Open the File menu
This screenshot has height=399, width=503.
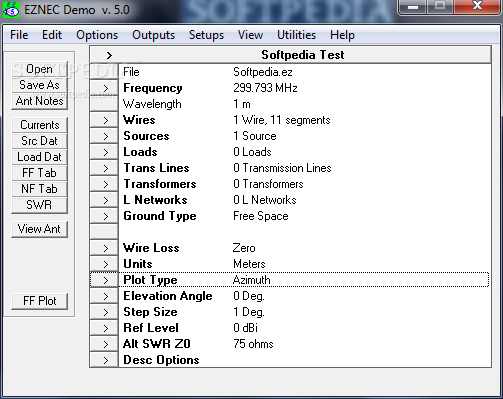pyautogui.click(x=19, y=35)
